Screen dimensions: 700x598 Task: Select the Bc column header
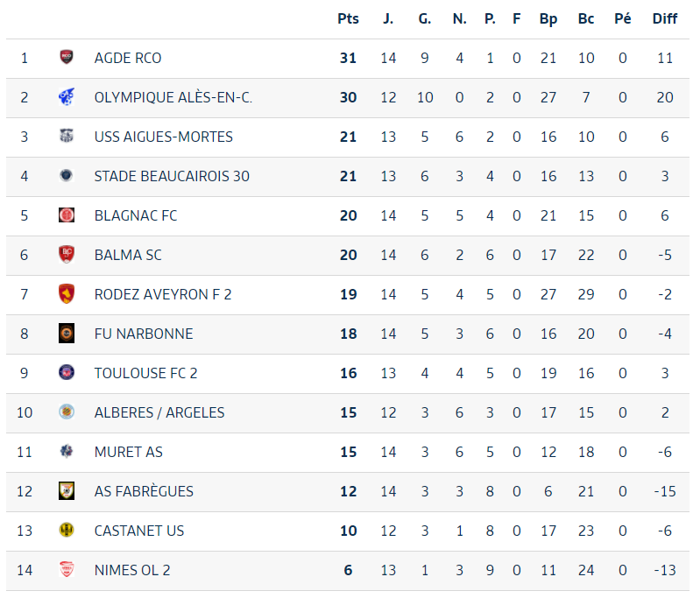[x=586, y=18]
